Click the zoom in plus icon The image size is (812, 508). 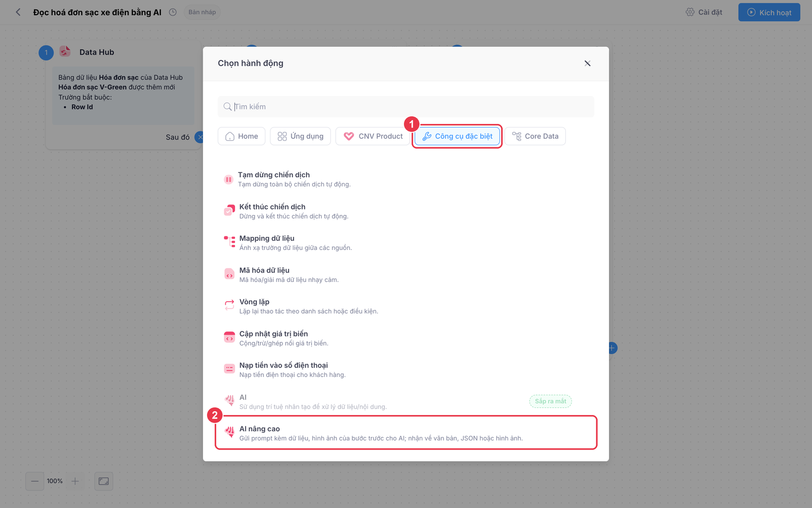point(75,481)
